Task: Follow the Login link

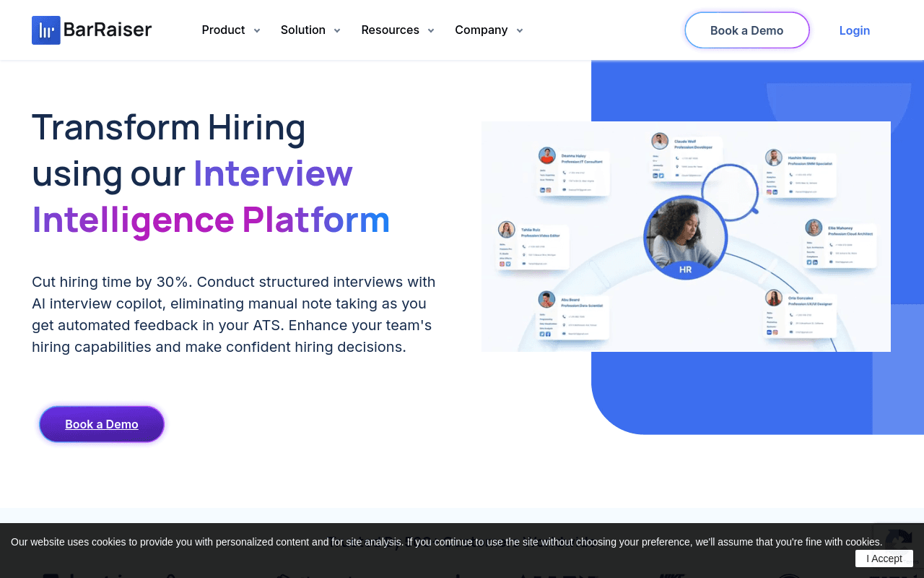Action: (x=855, y=30)
